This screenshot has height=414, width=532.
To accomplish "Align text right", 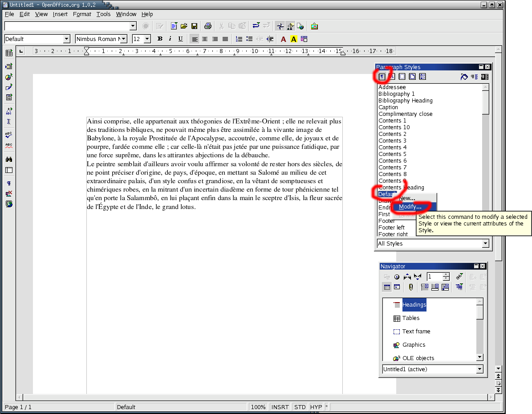I will pos(215,39).
